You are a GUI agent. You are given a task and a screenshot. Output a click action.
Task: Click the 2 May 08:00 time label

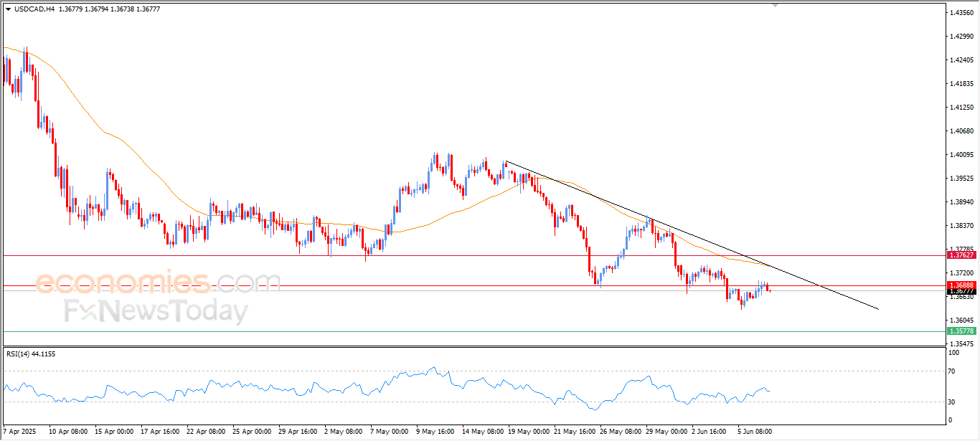coord(342,432)
